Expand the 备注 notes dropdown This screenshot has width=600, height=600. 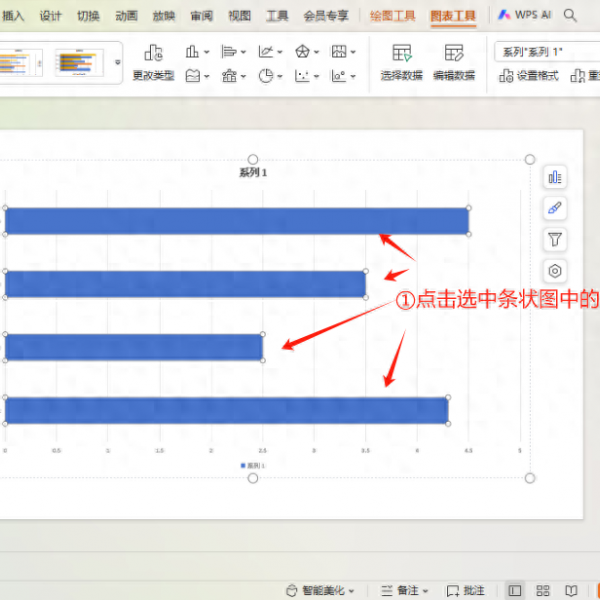[426, 591]
